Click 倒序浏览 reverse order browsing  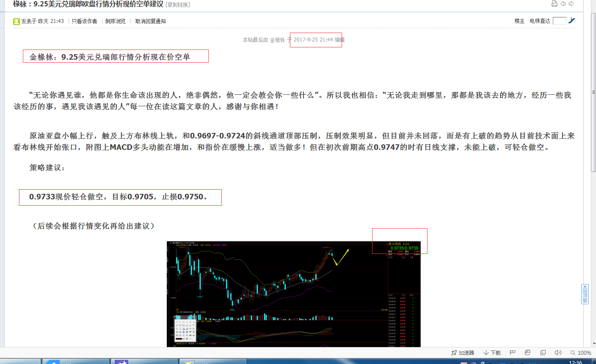point(116,21)
